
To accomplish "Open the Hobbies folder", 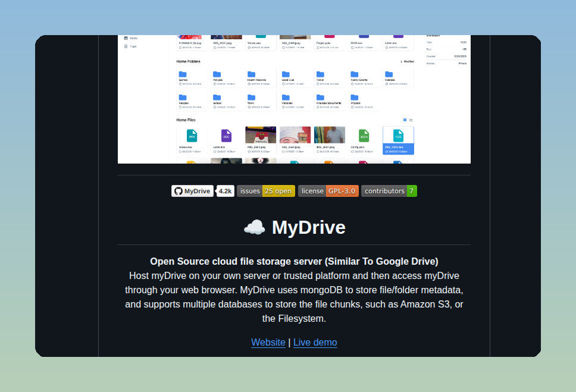I will (x=389, y=74).
